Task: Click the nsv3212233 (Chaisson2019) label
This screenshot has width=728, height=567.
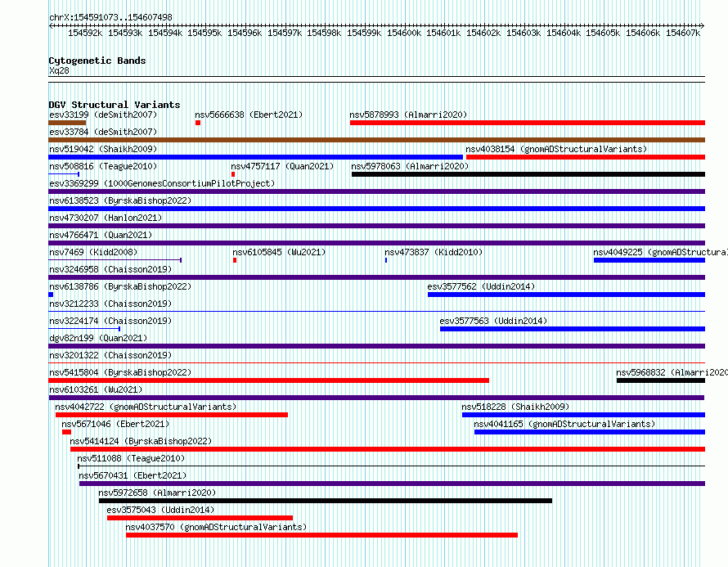Action: coord(110,304)
